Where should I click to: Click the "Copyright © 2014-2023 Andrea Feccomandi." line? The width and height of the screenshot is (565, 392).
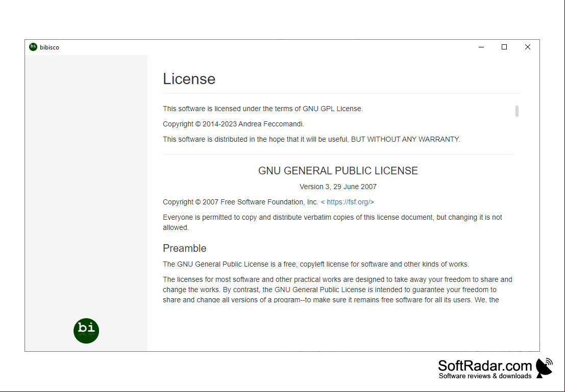click(233, 124)
